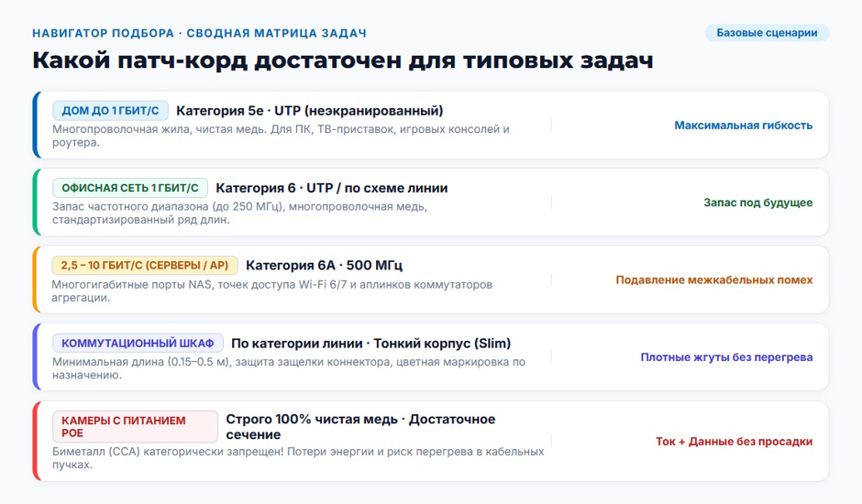The width and height of the screenshot is (862, 504).
Task: Select the «КОММУТАЦИОННЫЙ ШКАФ» tag
Action: pos(138,343)
